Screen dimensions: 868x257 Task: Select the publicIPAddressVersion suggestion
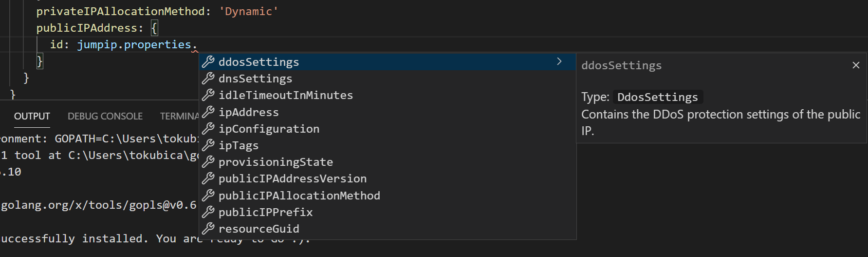[x=292, y=178]
